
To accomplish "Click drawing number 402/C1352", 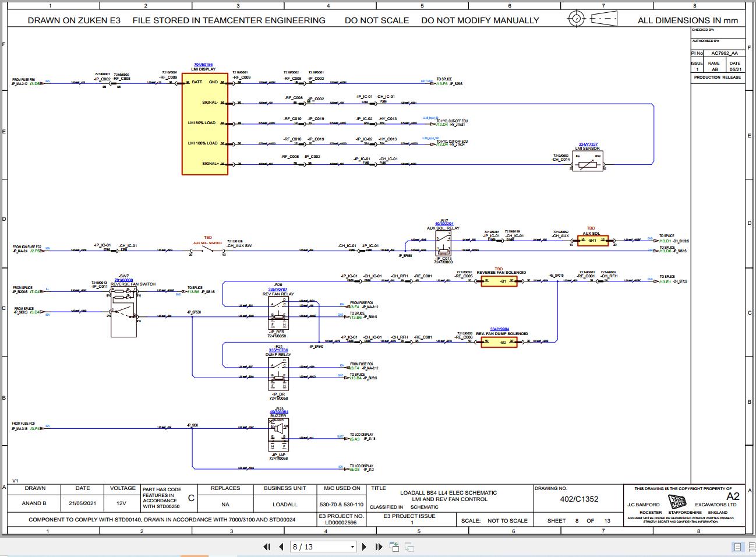I will click(579, 499).
